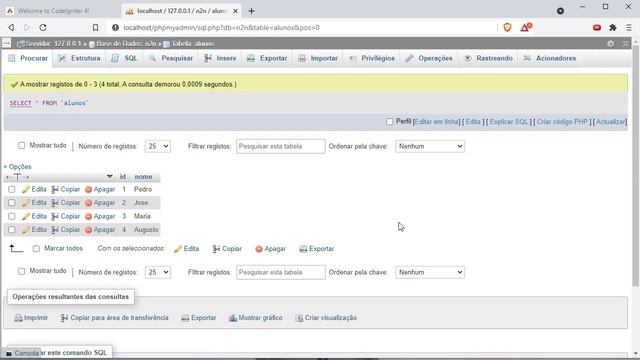Go to the Pesquisar tab

click(171, 58)
